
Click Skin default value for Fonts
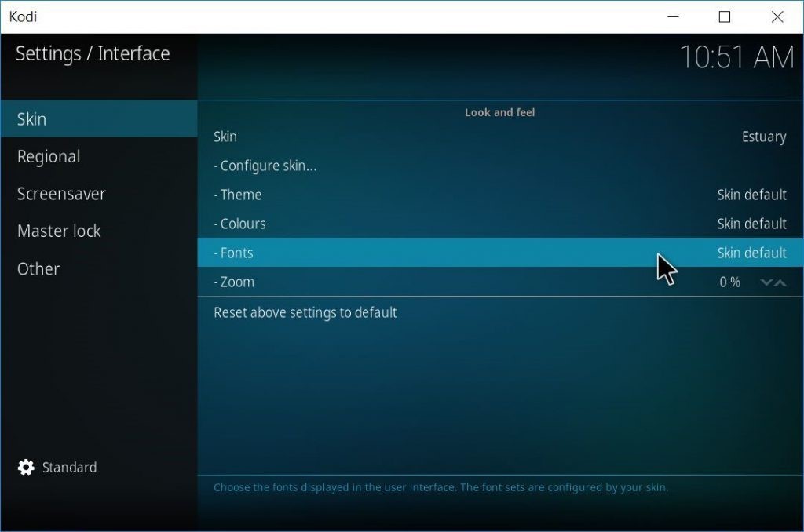[x=751, y=253]
